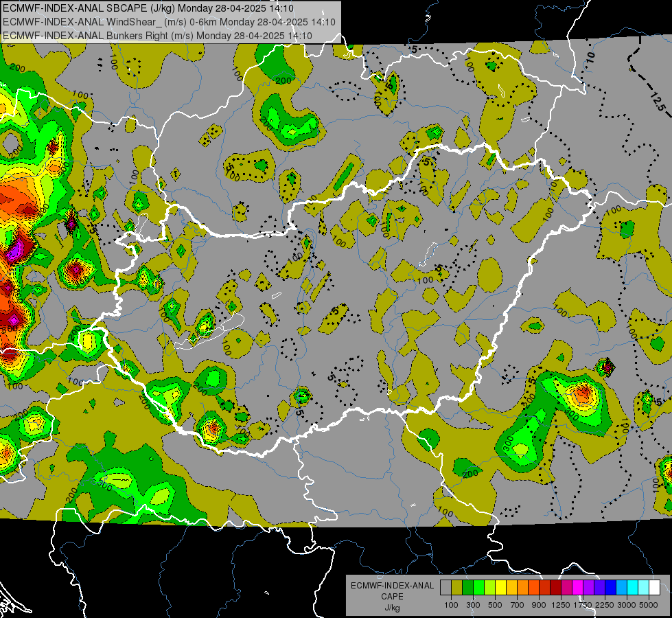The height and width of the screenshot is (618, 672).
Task: Click the '12.5' wind shear contour label
Action: [658, 101]
